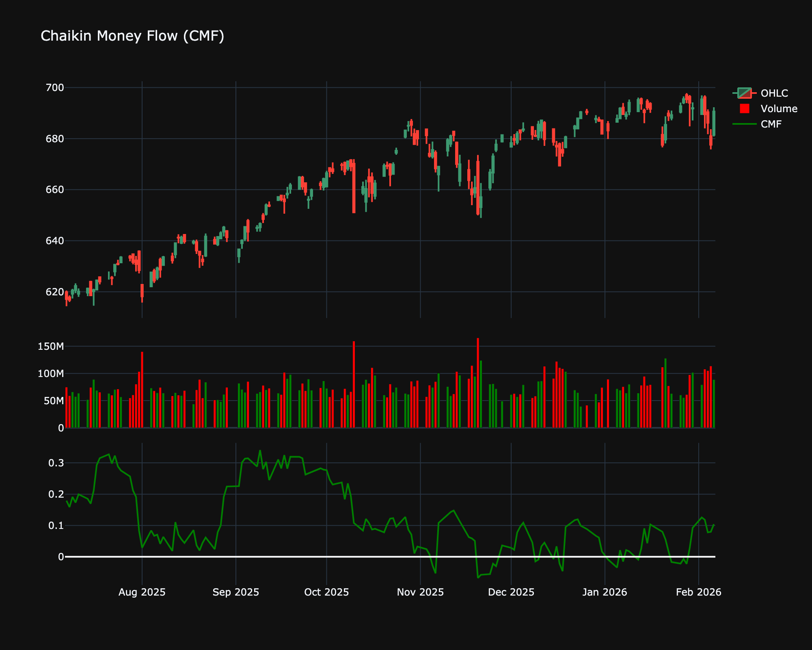Image resolution: width=812 pixels, height=650 pixels.
Task: Hide OHLC series using legend label
Action: 774,93
